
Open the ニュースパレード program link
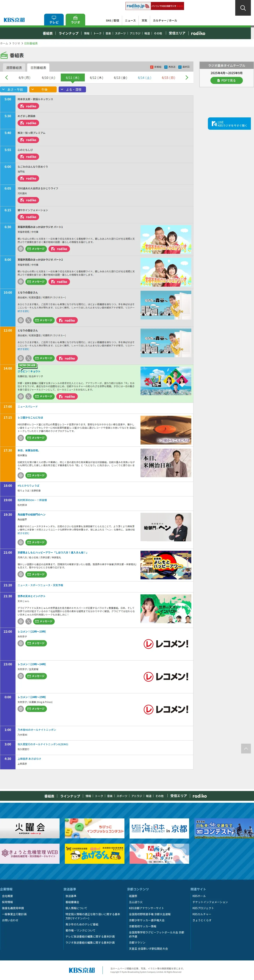click(28, 407)
